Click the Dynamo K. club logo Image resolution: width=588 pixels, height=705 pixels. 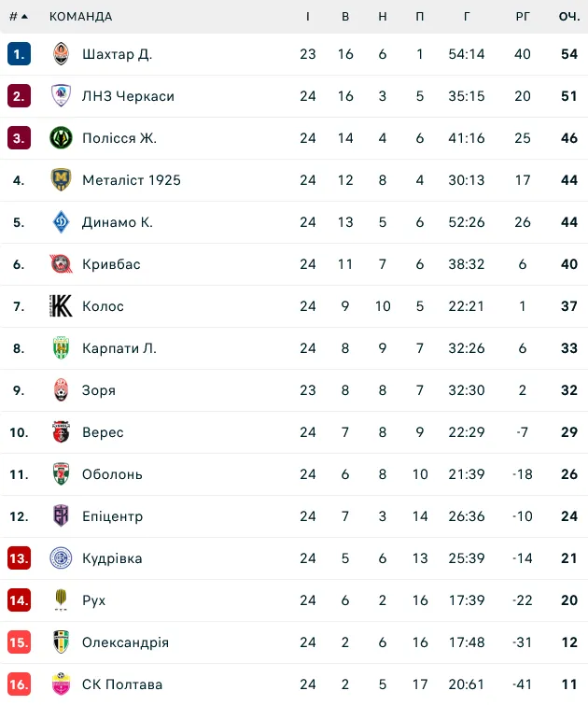click(x=61, y=222)
